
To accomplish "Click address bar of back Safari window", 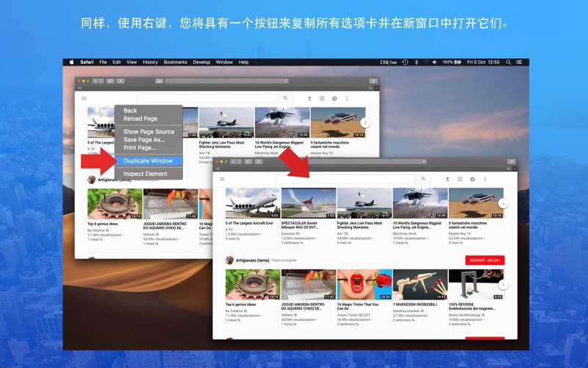I will click(227, 81).
